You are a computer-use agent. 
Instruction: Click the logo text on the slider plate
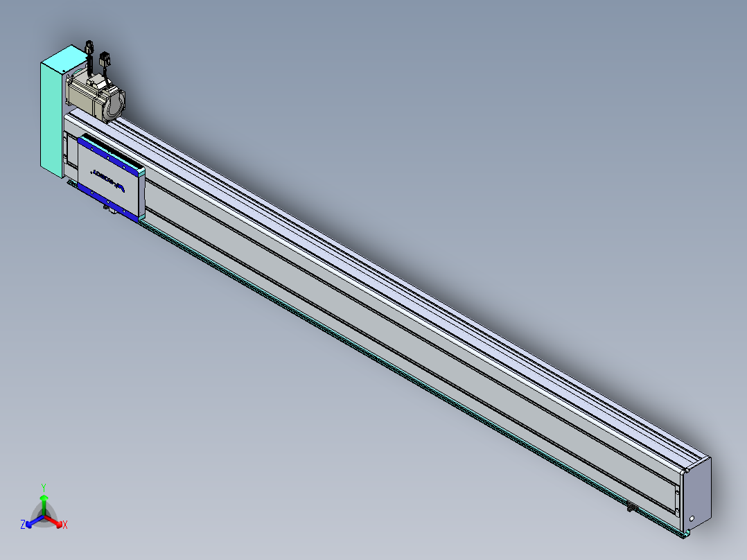109,181
